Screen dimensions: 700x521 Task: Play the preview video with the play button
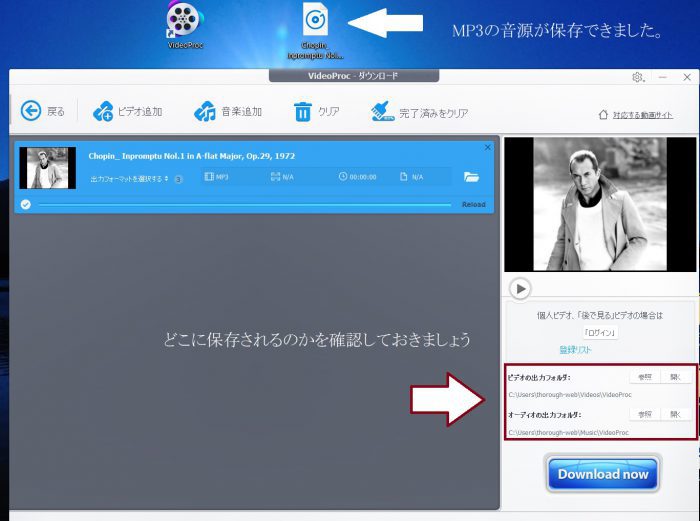(x=520, y=289)
